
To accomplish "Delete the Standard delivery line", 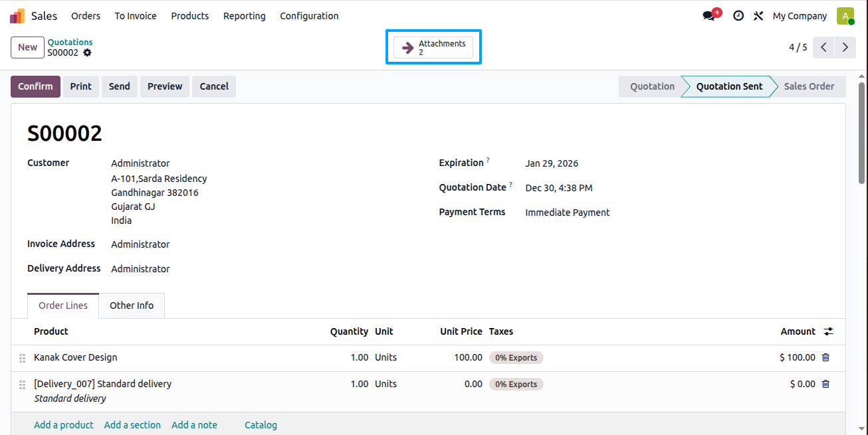I will click(x=825, y=384).
